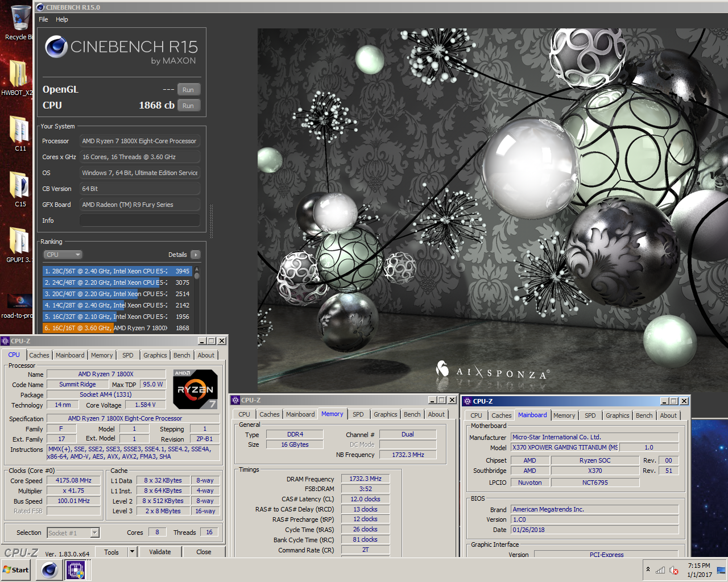The height and width of the screenshot is (582, 728).
Task: Click the Close button next to Validate
Action: point(204,551)
